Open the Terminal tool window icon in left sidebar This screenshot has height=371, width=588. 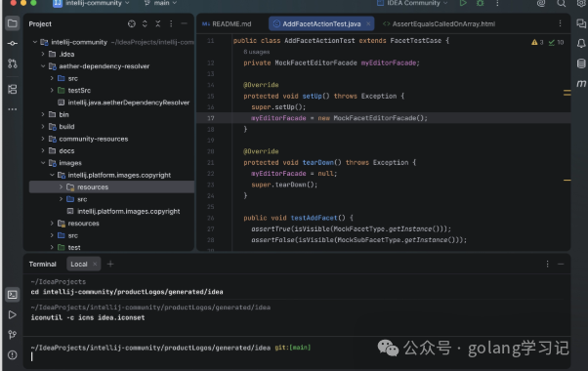[12, 295]
